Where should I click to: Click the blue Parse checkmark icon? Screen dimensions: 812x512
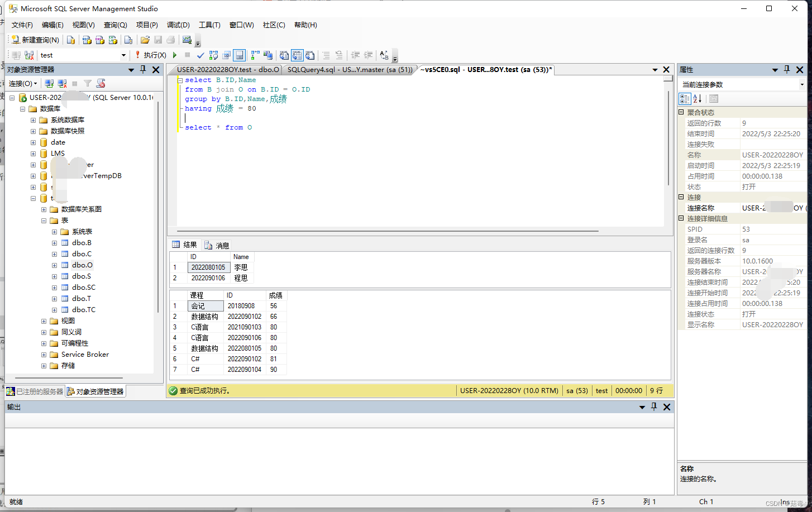pyautogui.click(x=200, y=55)
